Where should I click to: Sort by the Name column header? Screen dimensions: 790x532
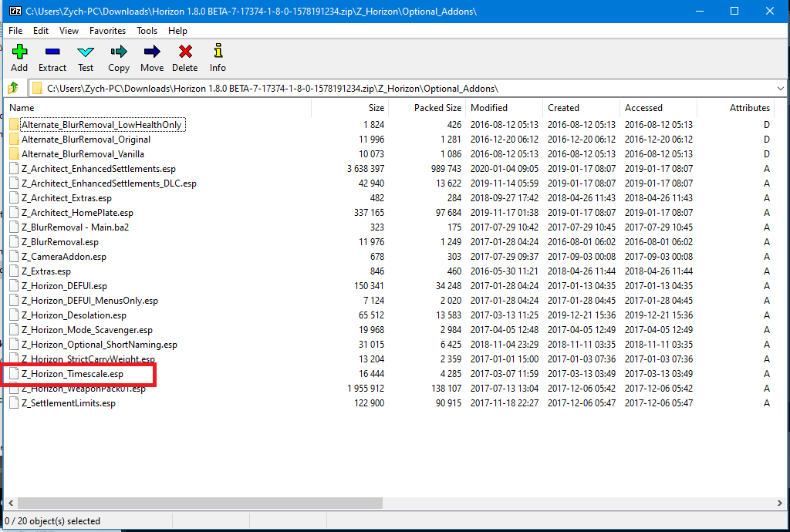[x=154, y=108]
